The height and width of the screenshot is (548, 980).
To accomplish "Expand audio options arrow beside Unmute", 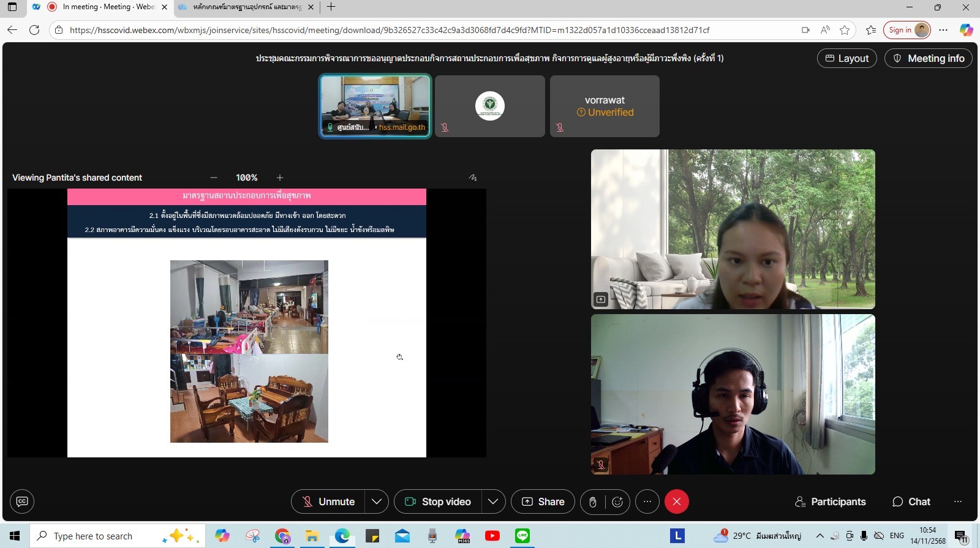I will pos(377,502).
